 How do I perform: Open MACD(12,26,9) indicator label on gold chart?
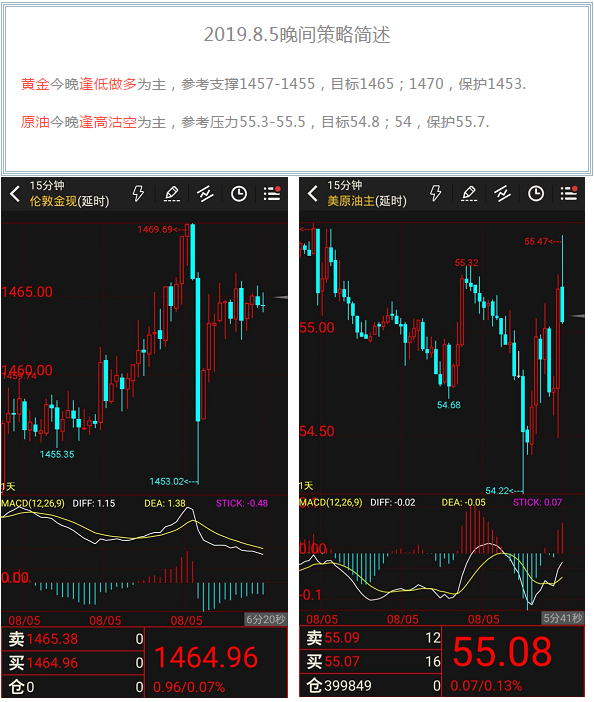[33, 503]
